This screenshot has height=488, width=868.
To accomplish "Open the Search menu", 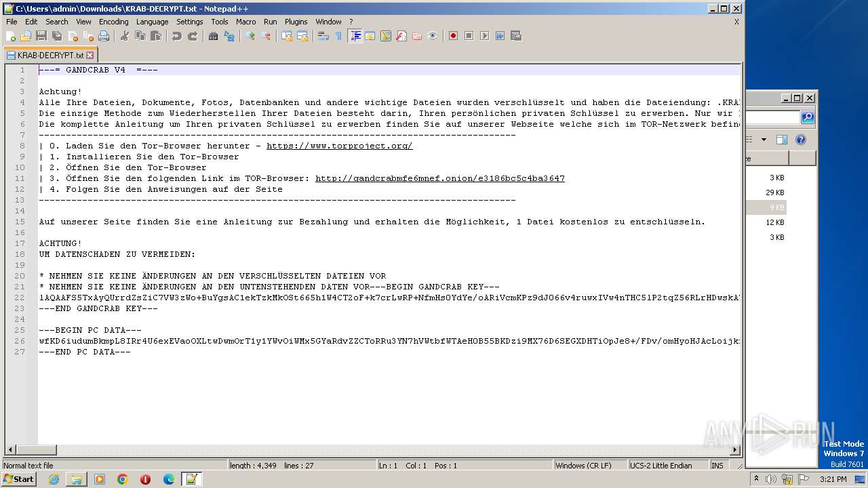I will pyautogui.click(x=57, y=22).
